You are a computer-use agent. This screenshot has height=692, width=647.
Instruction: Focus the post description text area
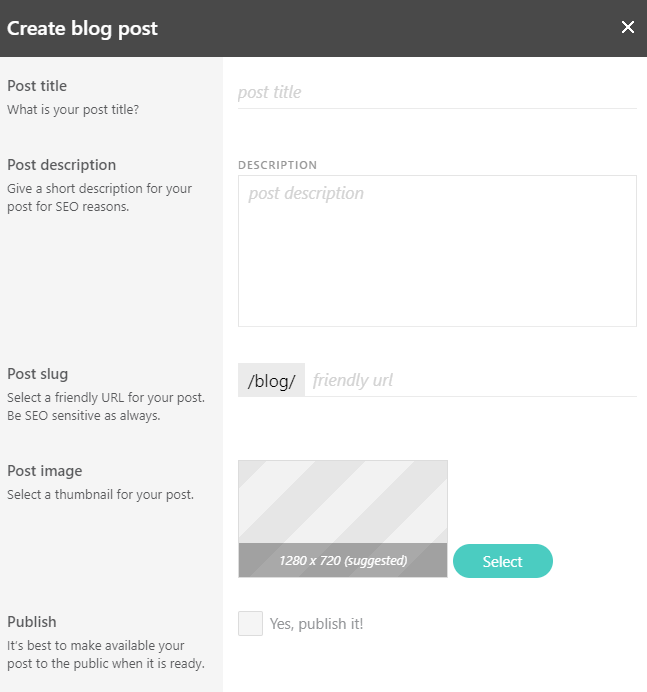pyautogui.click(x=437, y=250)
